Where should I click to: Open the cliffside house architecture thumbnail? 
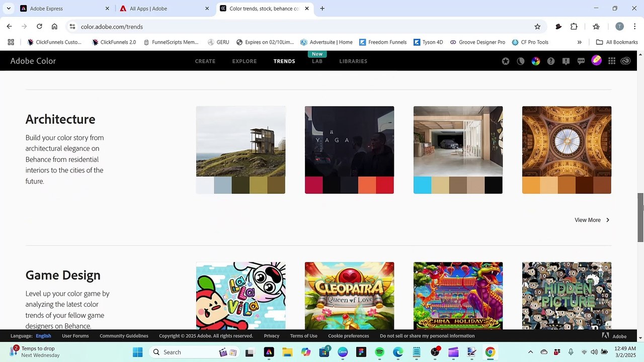coord(240,141)
